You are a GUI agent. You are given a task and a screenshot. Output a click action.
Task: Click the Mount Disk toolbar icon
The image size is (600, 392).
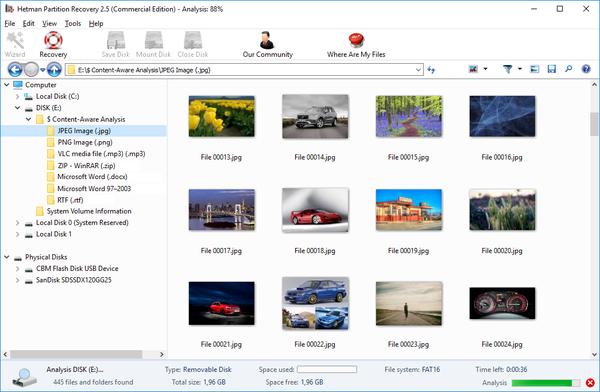point(153,40)
